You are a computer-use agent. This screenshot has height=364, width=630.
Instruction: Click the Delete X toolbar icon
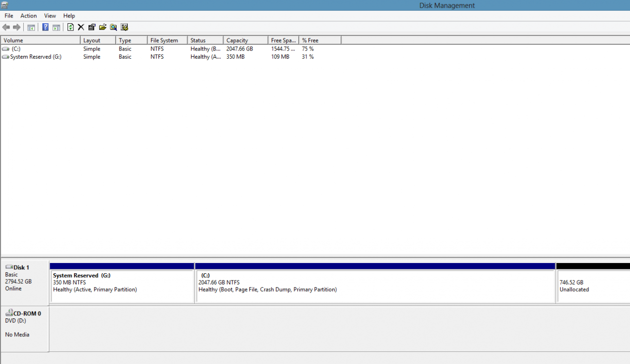pos(81,27)
